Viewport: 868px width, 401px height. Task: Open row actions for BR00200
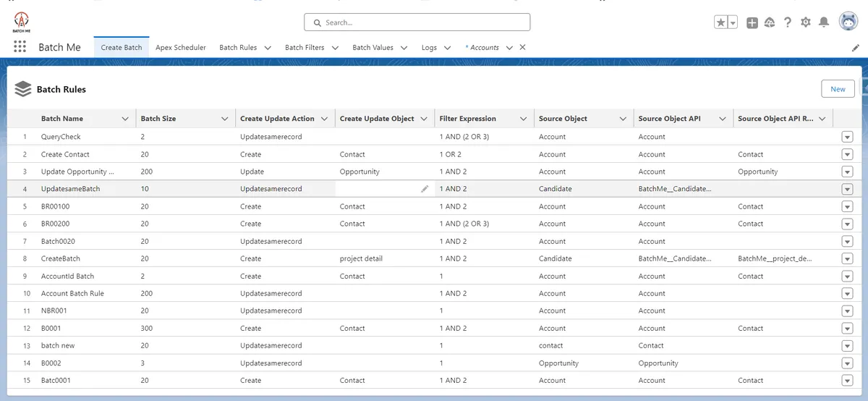point(847,224)
